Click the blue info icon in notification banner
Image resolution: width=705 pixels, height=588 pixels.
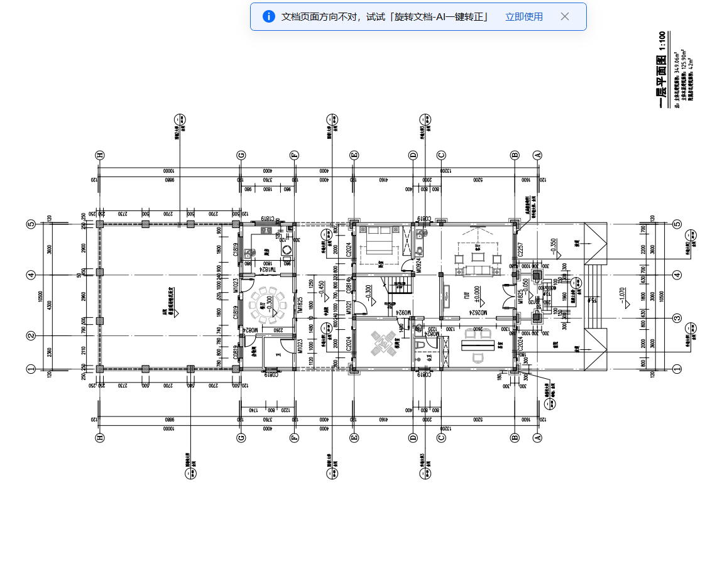pyautogui.click(x=268, y=16)
